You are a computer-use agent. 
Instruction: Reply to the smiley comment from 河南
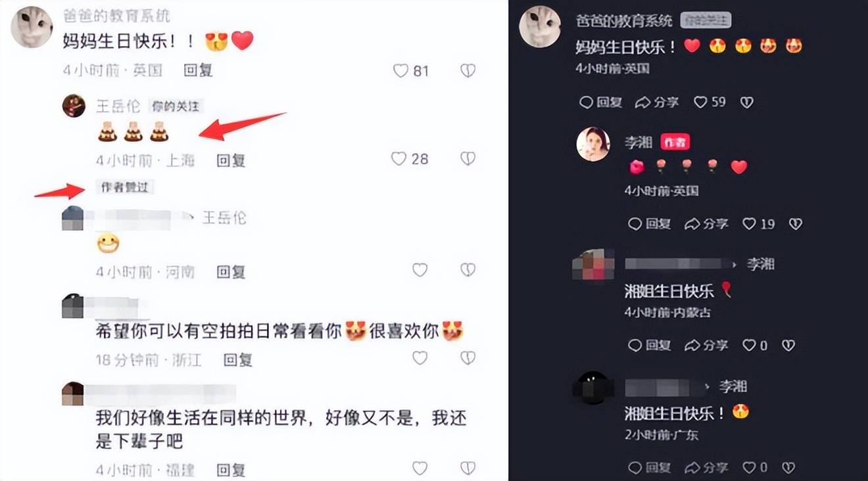231,271
